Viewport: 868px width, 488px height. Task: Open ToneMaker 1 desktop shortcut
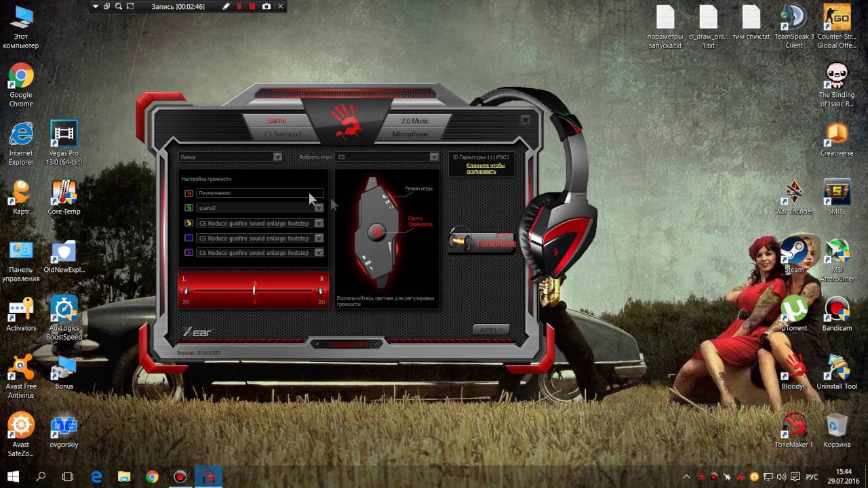coord(793,430)
